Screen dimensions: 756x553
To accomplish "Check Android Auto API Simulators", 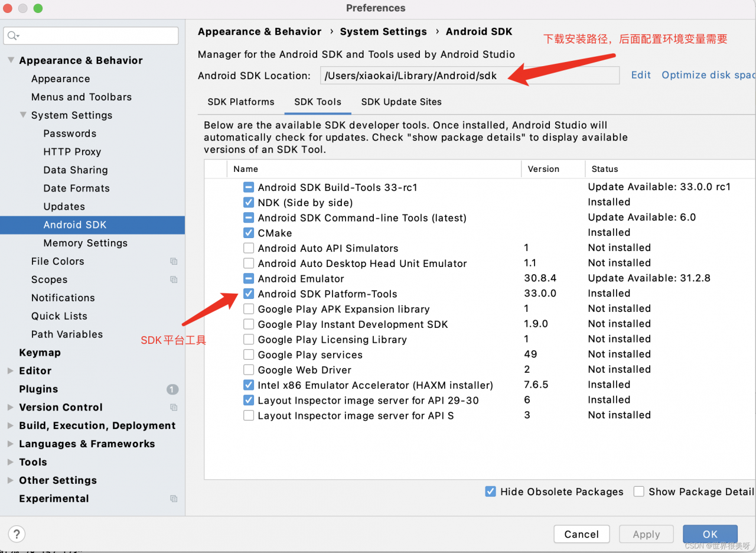I will click(x=249, y=248).
